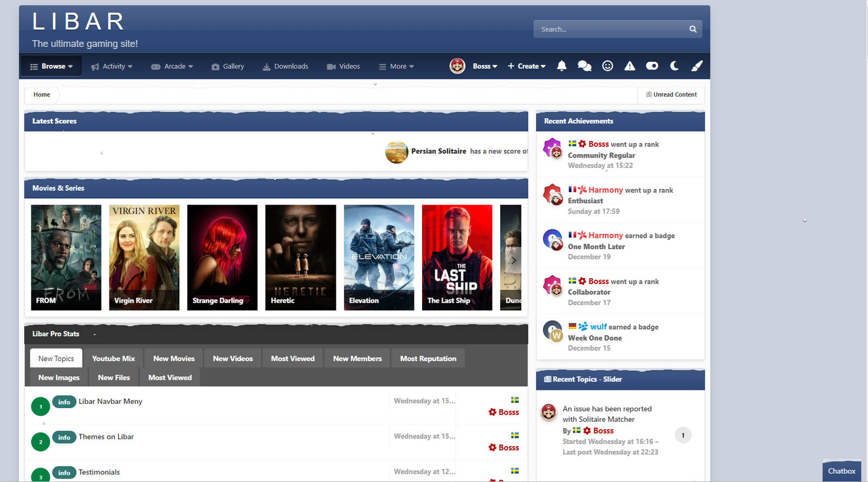Click Harmony's Enthusiast rank badge icon

(x=552, y=194)
